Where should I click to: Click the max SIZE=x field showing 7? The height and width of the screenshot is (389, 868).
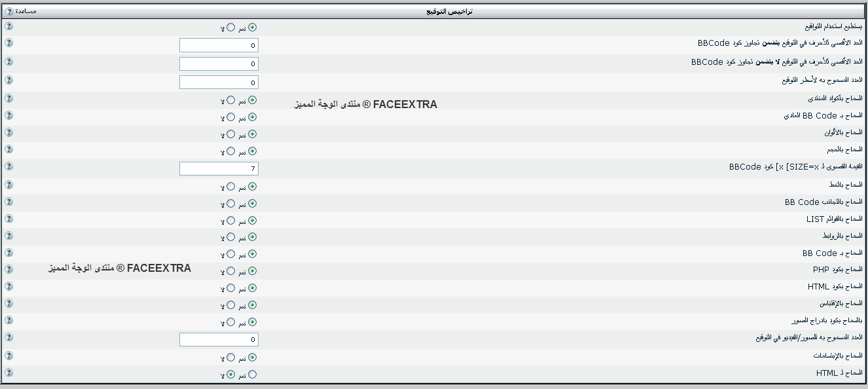[x=219, y=169]
